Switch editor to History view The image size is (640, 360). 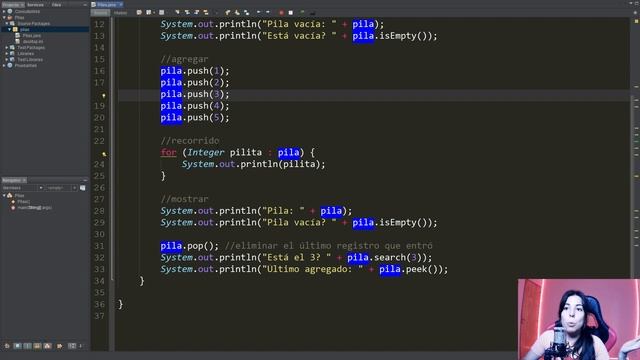pos(120,13)
